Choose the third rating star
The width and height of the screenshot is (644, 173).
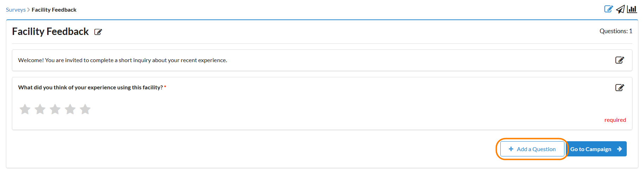pyautogui.click(x=55, y=109)
